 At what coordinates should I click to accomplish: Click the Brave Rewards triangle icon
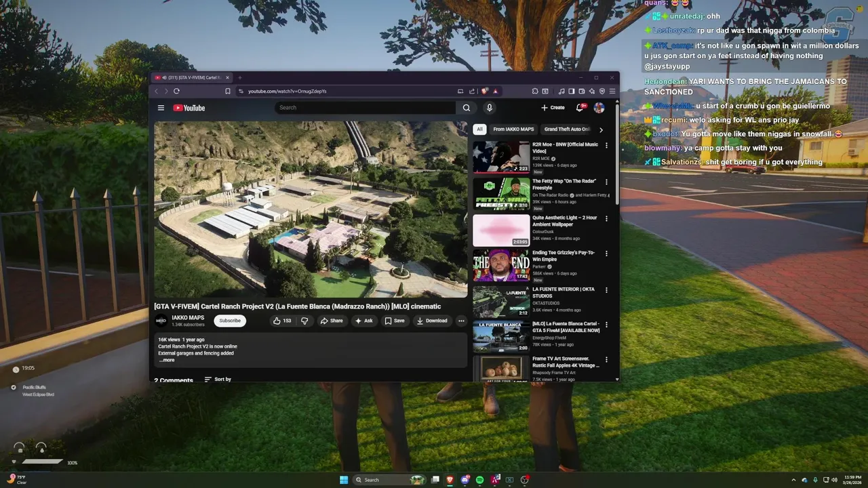(x=495, y=91)
